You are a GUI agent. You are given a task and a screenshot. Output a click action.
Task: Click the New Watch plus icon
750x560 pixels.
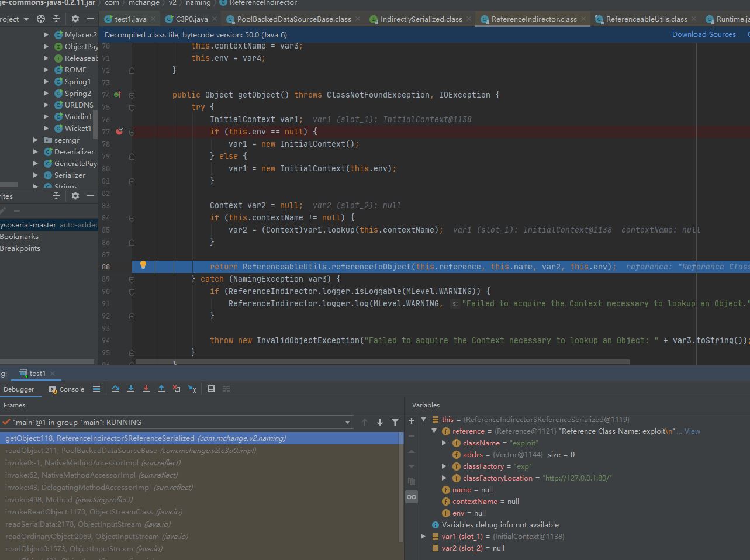[412, 421]
